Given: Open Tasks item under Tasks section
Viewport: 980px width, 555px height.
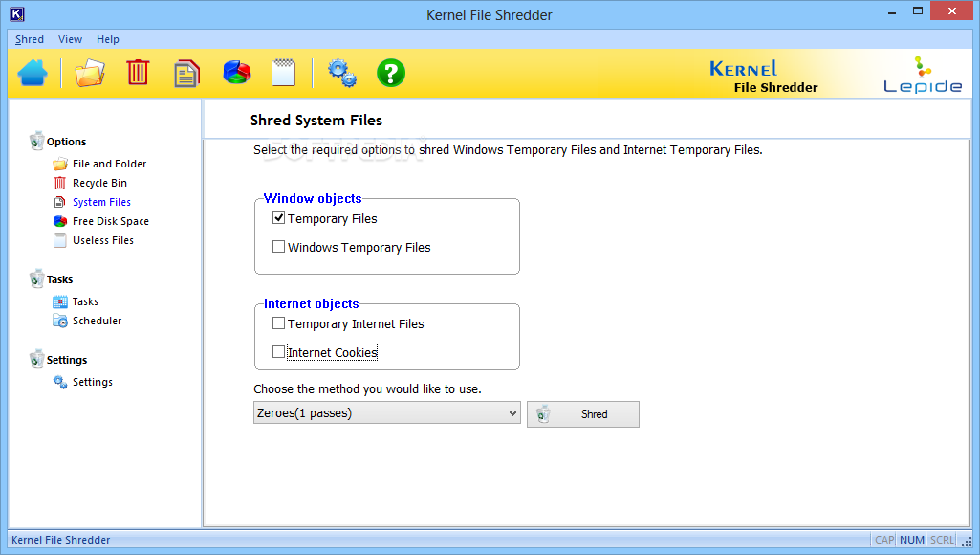Looking at the screenshot, I should click(x=85, y=301).
